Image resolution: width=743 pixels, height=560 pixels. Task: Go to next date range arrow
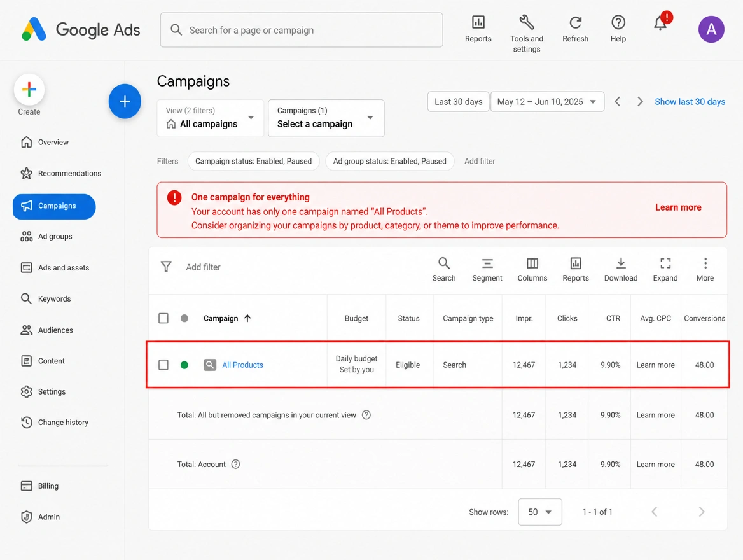point(640,101)
